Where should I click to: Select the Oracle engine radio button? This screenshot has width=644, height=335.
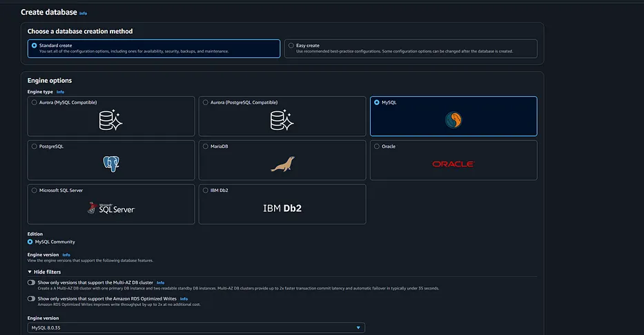pyautogui.click(x=377, y=146)
